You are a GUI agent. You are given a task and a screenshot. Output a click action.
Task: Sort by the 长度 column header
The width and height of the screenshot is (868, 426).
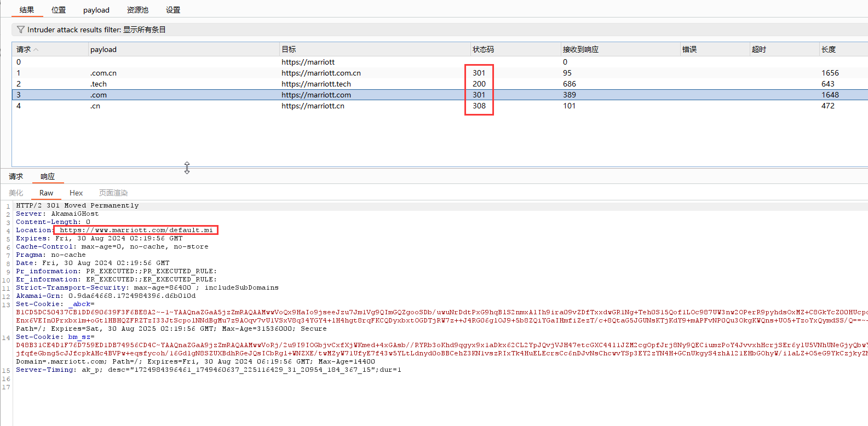843,49
